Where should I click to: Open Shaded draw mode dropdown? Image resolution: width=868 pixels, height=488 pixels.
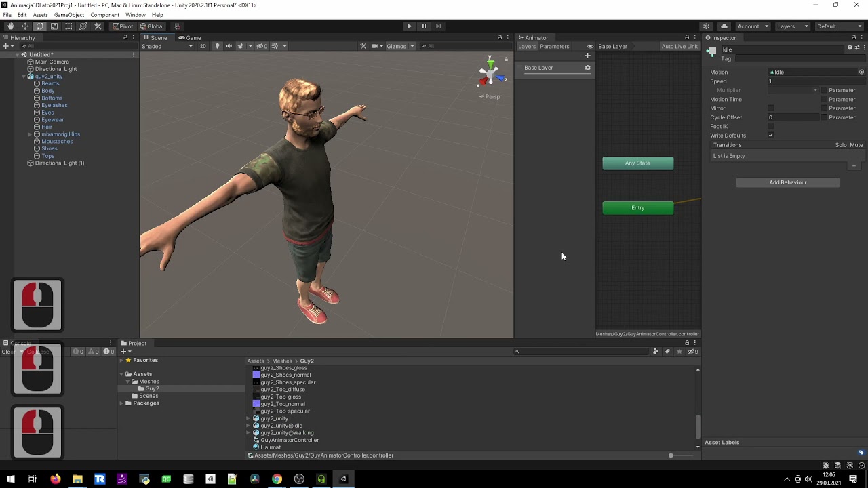167,46
